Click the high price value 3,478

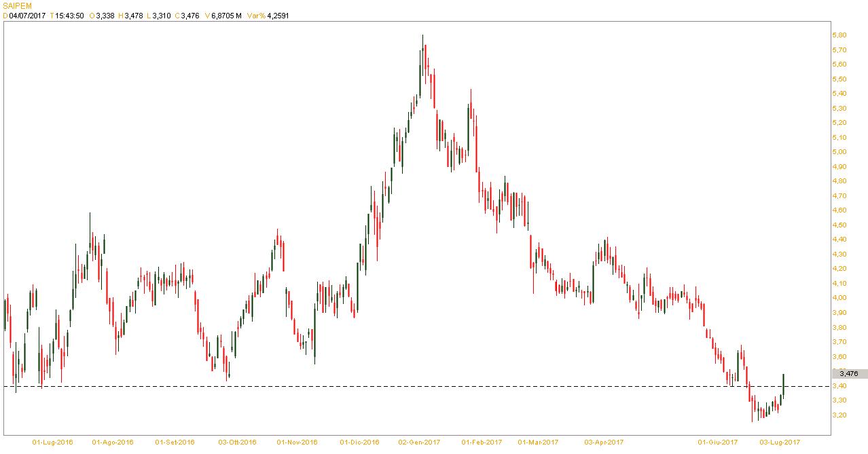pos(134,16)
